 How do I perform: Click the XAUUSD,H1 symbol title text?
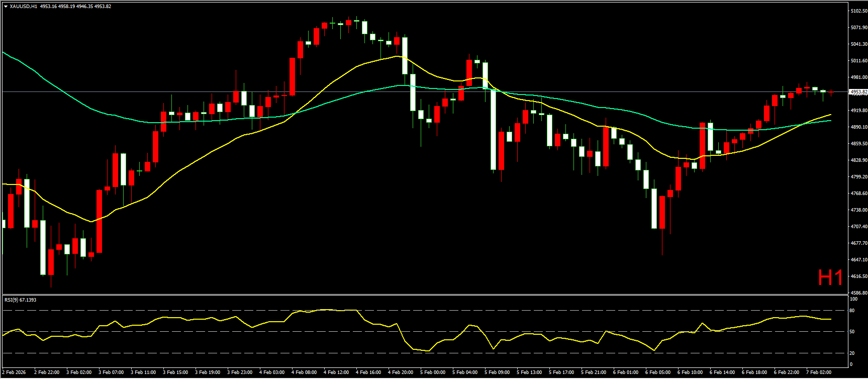tap(23, 7)
